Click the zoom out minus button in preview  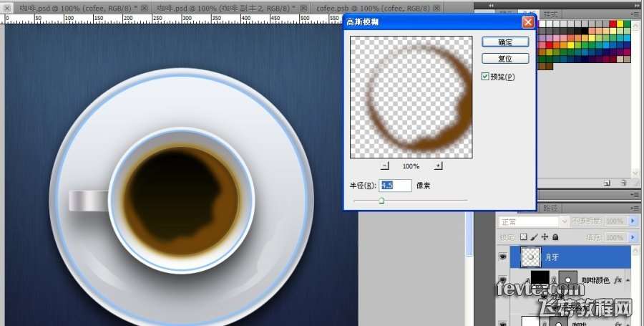coord(384,166)
